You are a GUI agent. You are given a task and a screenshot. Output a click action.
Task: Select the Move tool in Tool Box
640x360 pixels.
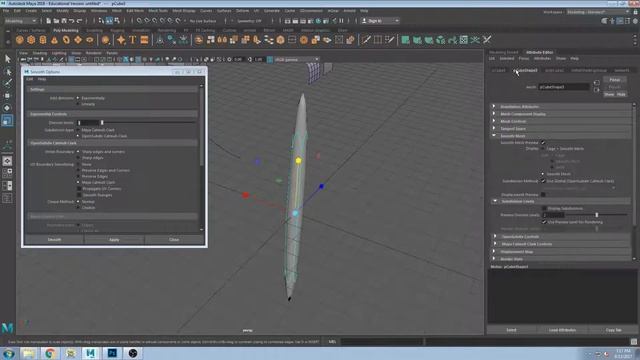pos(7,96)
